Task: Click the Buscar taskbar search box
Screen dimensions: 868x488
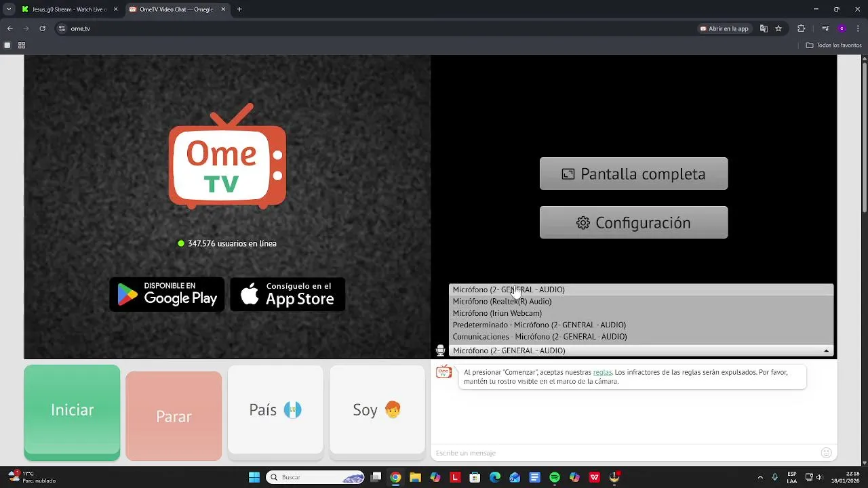Action: click(x=315, y=477)
